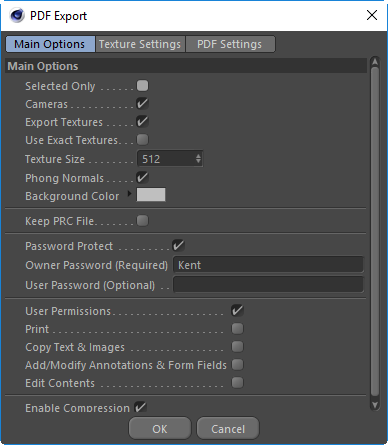The height and width of the screenshot is (445, 388).
Task: Click the Cancel button
Action: tap(228, 429)
